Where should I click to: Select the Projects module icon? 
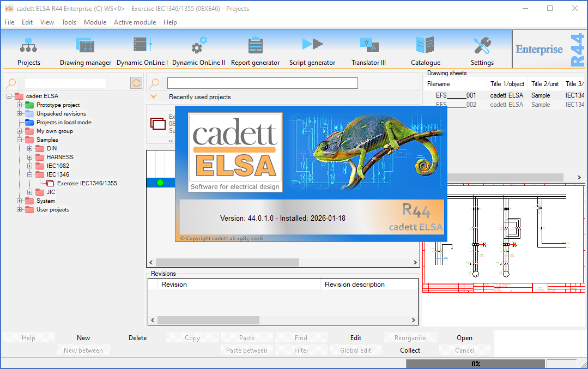[x=28, y=49]
